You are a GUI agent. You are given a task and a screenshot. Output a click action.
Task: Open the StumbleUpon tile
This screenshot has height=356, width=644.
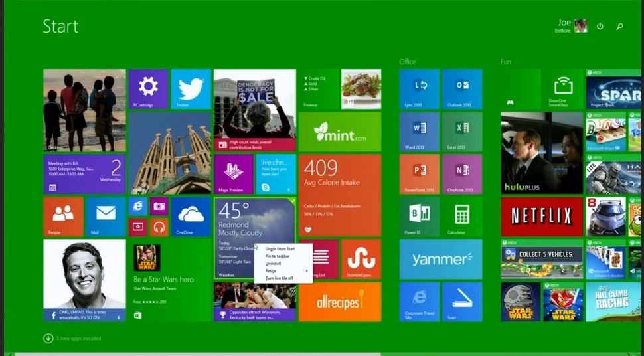(x=361, y=260)
